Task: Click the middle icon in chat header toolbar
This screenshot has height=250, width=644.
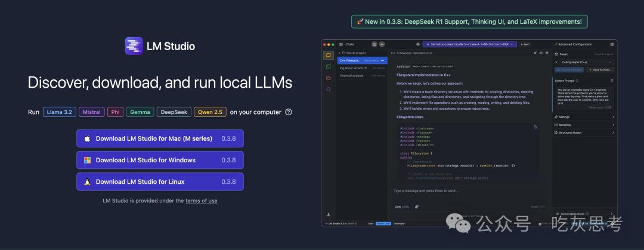Action: 541,53
